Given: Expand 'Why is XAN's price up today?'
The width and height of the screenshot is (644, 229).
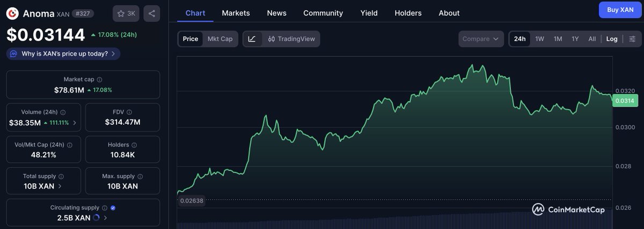Looking at the screenshot, I should pos(63,54).
